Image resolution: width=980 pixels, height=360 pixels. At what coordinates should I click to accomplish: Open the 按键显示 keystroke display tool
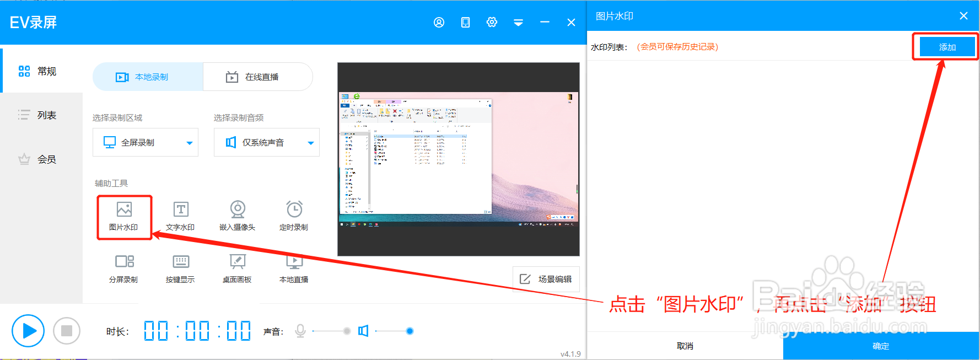[180, 269]
